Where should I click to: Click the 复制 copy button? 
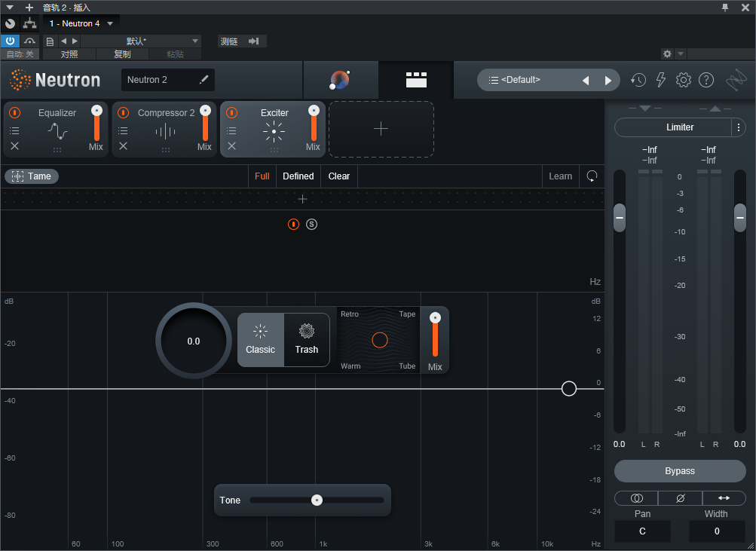tap(122, 54)
